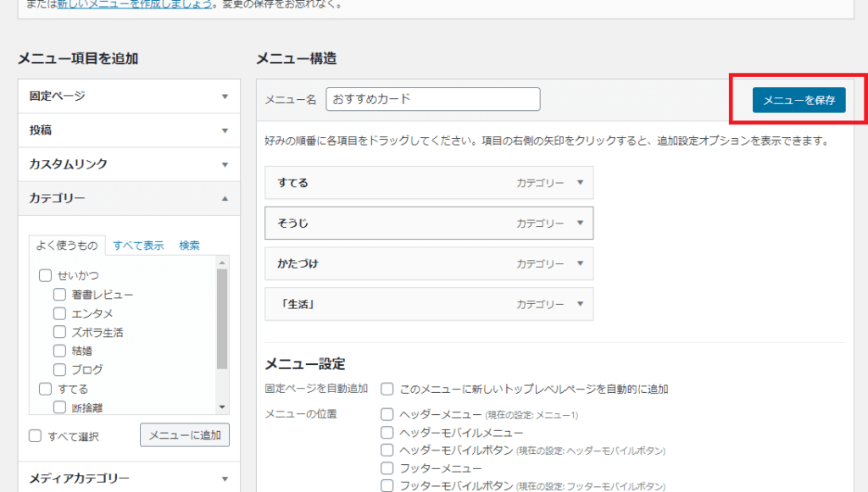Switch to the 検索 tab

[x=189, y=246]
